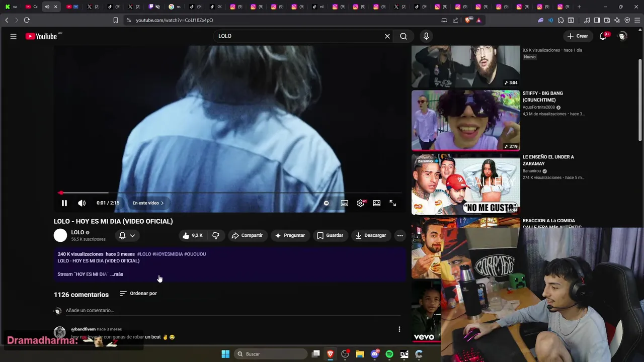Open 'Ordenar por' comment sort menu
Image resolution: width=644 pixels, height=362 pixels.
pyautogui.click(x=138, y=294)
